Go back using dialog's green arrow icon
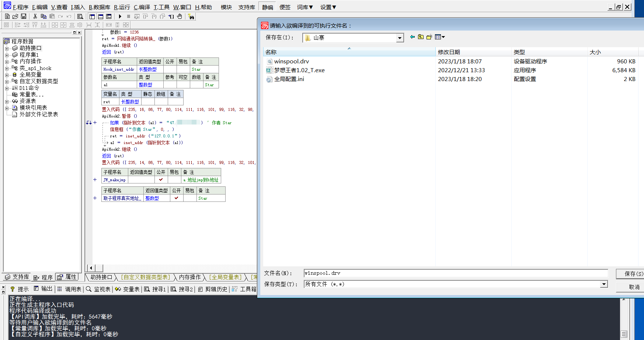Image resolution: width=644 pixels, height=340 pixels. coord(412,37)
